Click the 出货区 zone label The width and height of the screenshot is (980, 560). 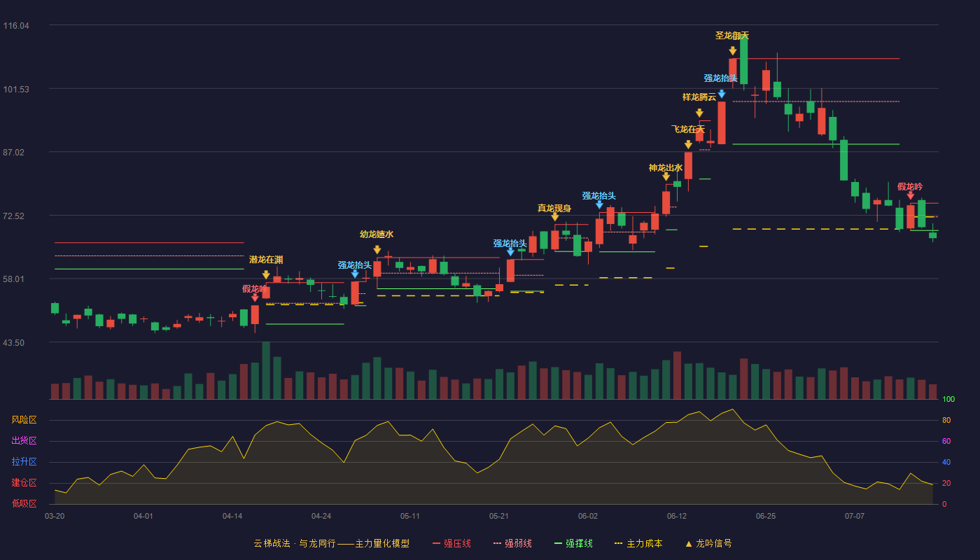click(x=24, y=441)
